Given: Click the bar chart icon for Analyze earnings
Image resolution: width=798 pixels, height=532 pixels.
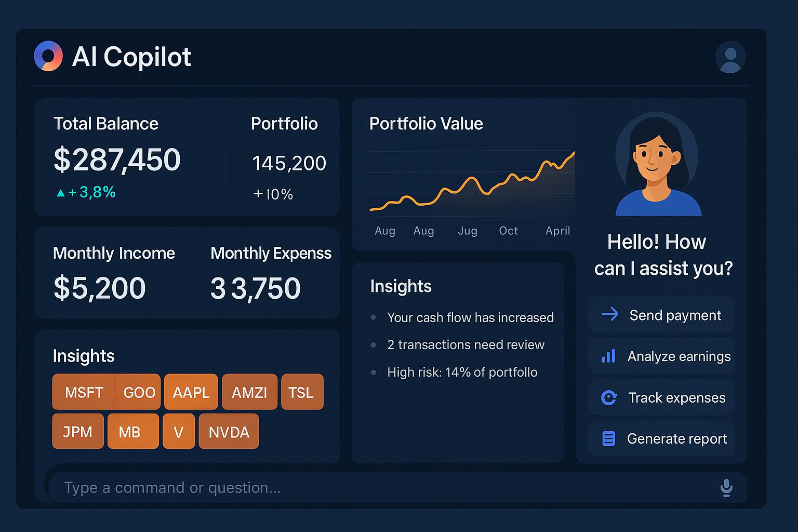Looking at the screenshot, I should [x=608, y=356].
